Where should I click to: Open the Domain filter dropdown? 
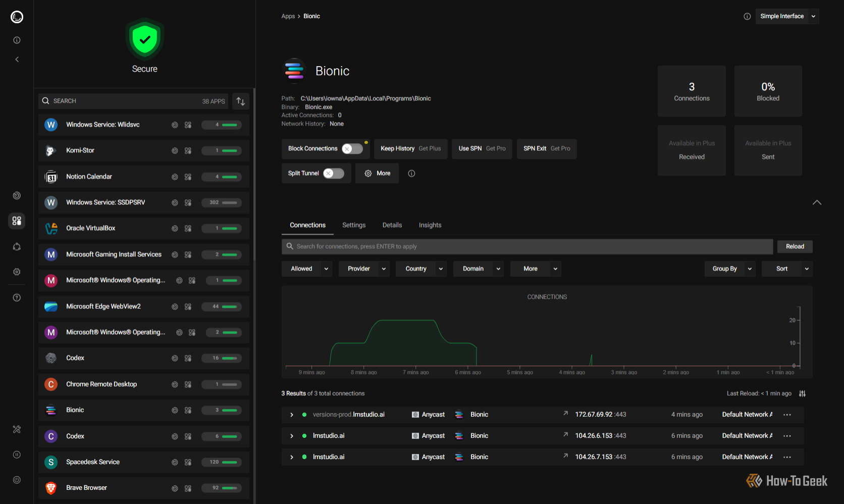pyautogui.click(x=479, y=269)
